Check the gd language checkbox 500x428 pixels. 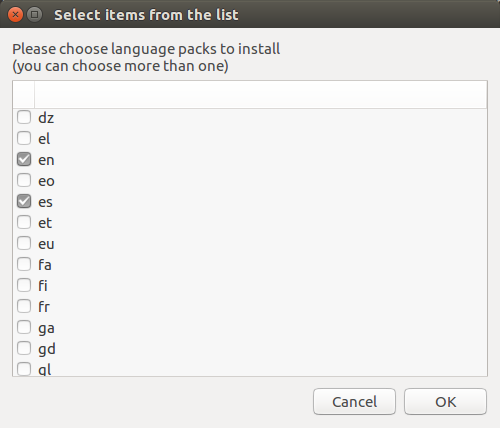pos(24,348)
